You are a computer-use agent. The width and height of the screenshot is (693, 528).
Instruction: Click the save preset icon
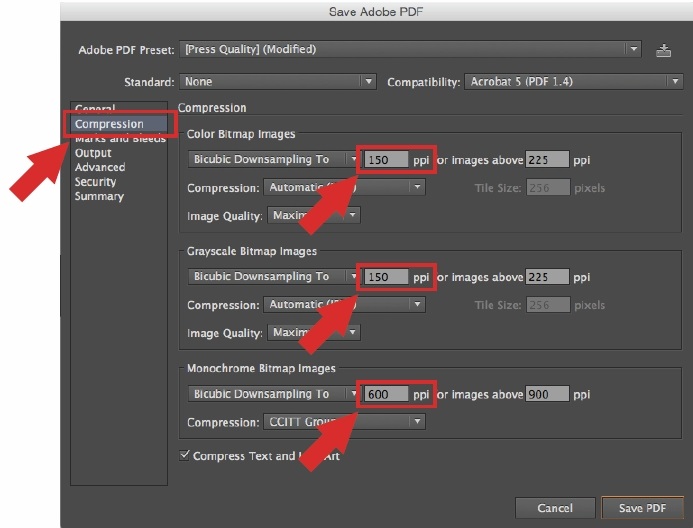[x=663, y=50]
